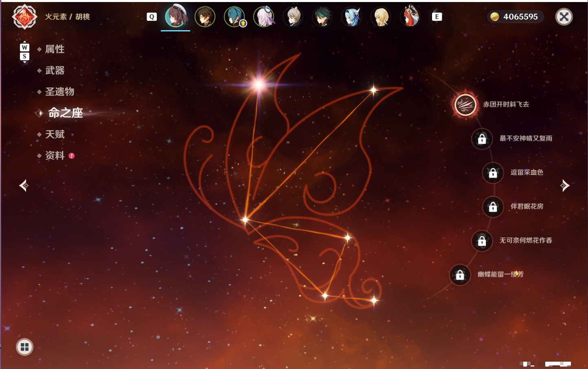Click the Q key switch hint
The width and height of the screenshot is (588, 369).
(151, 17)
